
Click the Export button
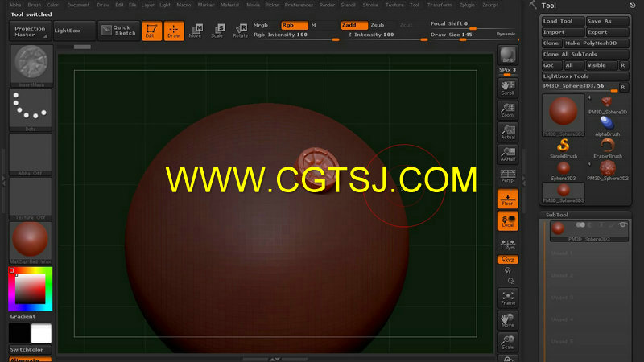608,32
